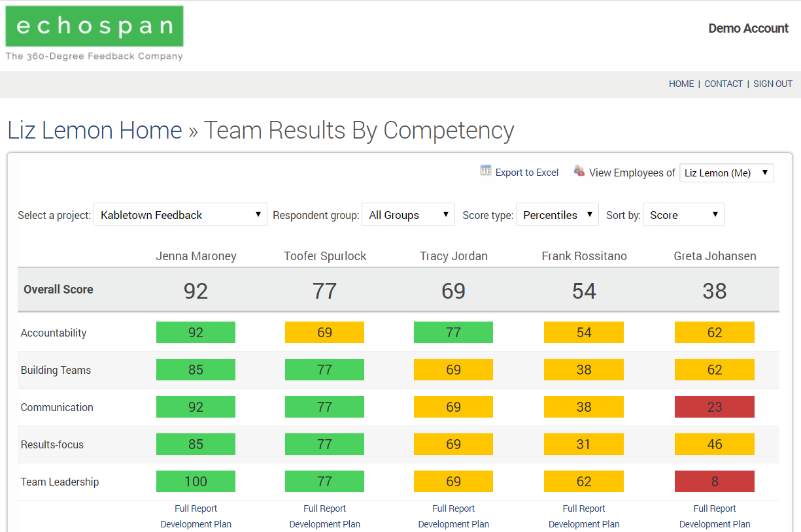This screenshot has height=532, width=801.
Task: Click the View Employees people icon
Action: (x=579, y=171)
